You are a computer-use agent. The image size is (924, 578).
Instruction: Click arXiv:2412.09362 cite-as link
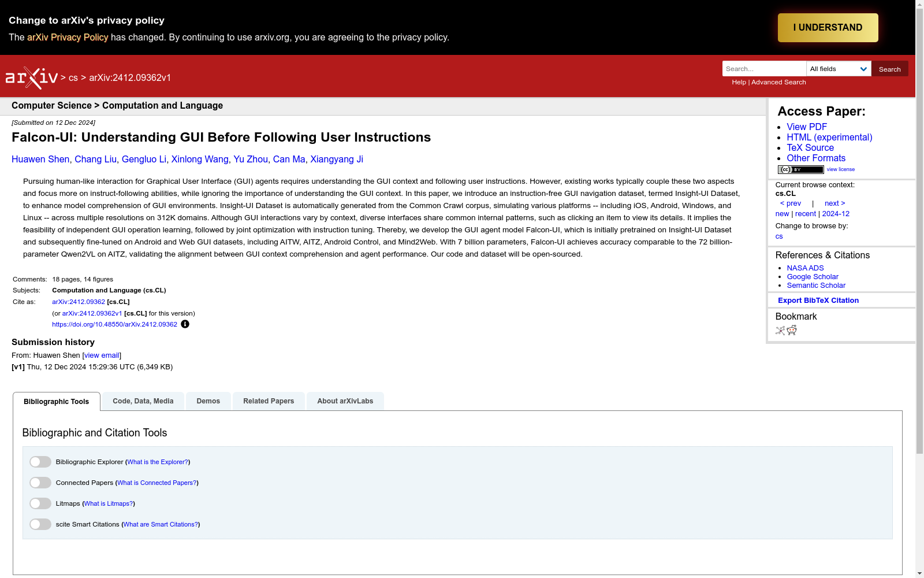coord(79,302)
